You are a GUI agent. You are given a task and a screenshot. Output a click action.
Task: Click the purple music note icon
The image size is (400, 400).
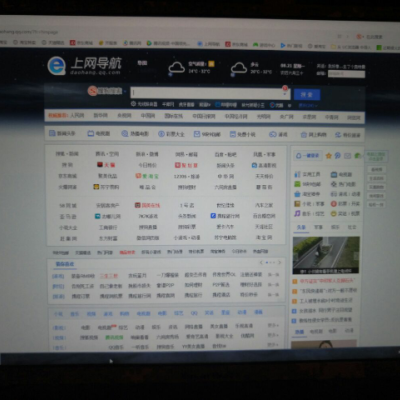[297, 213]
